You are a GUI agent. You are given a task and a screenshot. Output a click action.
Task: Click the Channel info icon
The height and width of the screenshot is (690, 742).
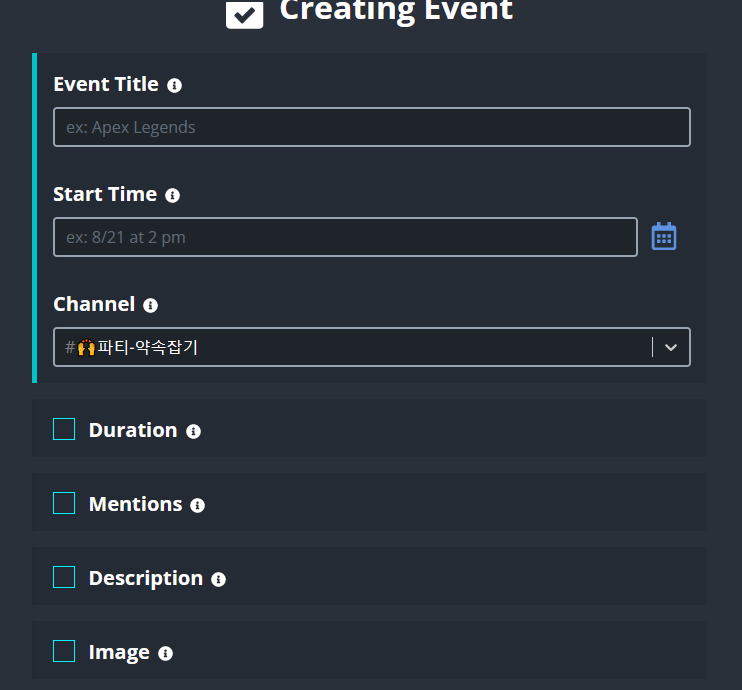(150, 305)
